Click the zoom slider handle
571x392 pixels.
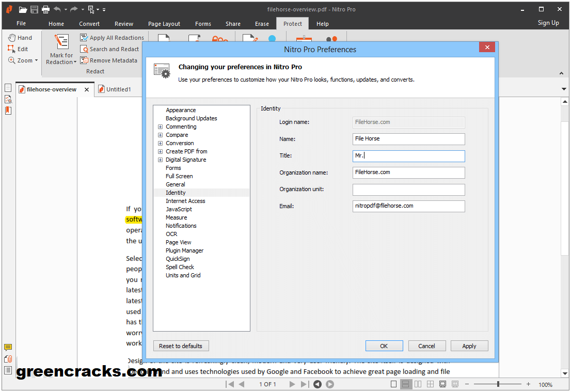click(x=498, y=384)
